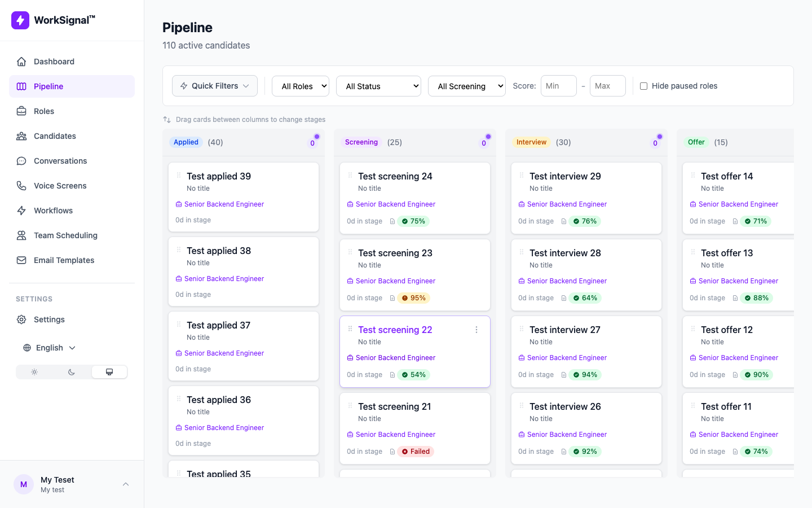Viewport: 812px width, 508px height.
Task: Open the Email Templates envelope icon
Action: [21, 260]
